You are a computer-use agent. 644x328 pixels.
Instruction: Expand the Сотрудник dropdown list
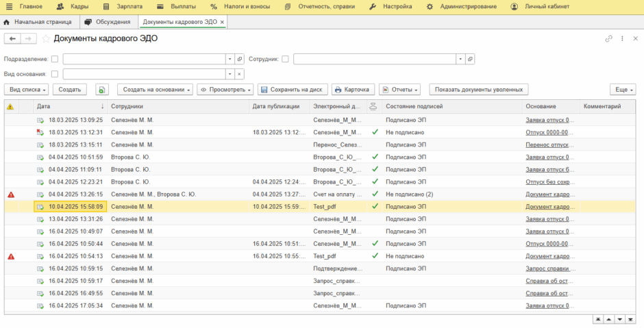click(x=460, y=59)
